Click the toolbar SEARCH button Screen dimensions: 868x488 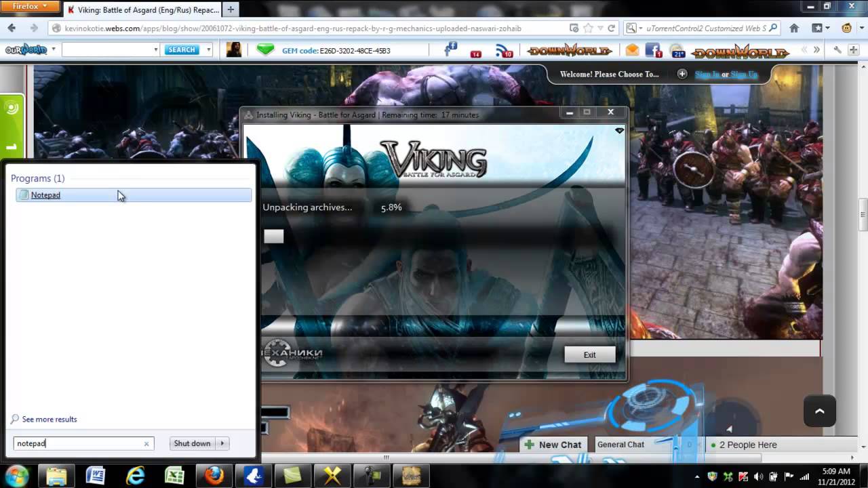tap(182, 50)
